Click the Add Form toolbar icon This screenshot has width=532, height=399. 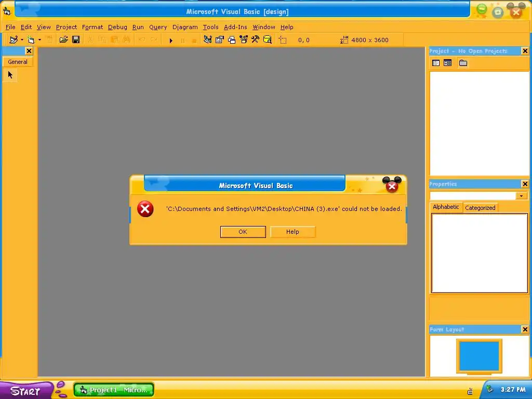tap(31, 39)
